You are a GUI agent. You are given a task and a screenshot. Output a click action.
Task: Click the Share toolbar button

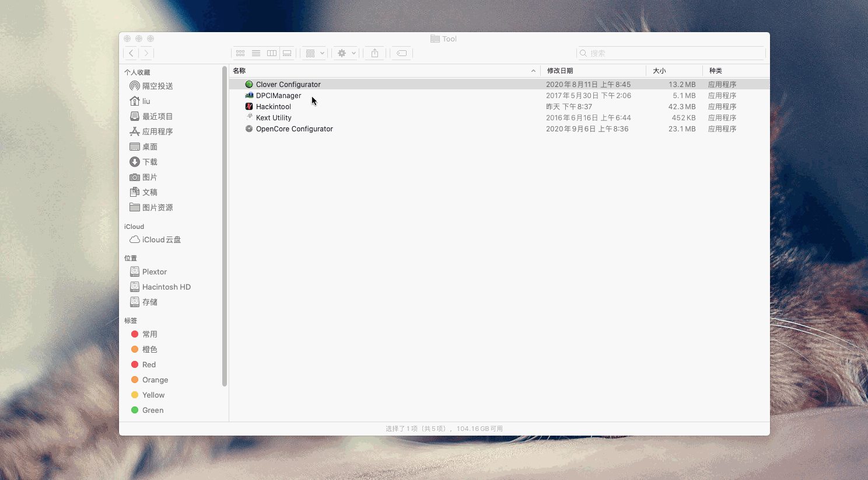375,53
